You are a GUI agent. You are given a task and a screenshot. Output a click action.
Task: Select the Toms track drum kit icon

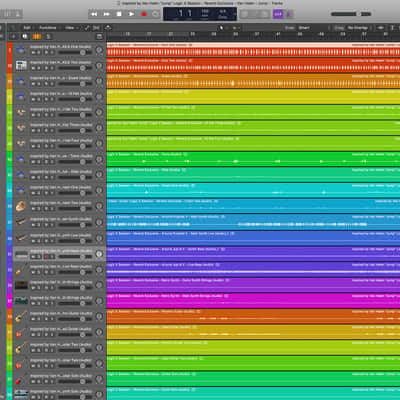(x=21, y=159)
